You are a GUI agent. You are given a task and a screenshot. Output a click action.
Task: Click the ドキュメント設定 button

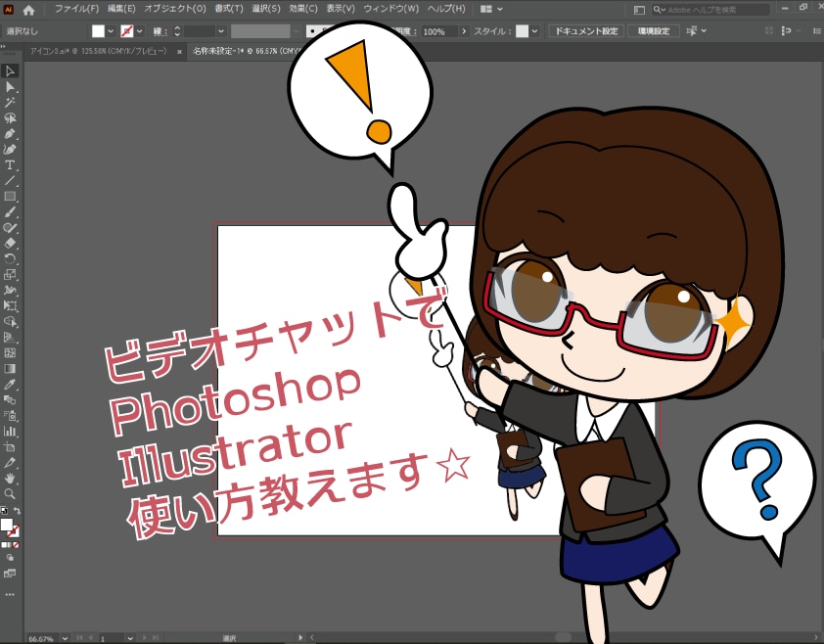(586, 31)
